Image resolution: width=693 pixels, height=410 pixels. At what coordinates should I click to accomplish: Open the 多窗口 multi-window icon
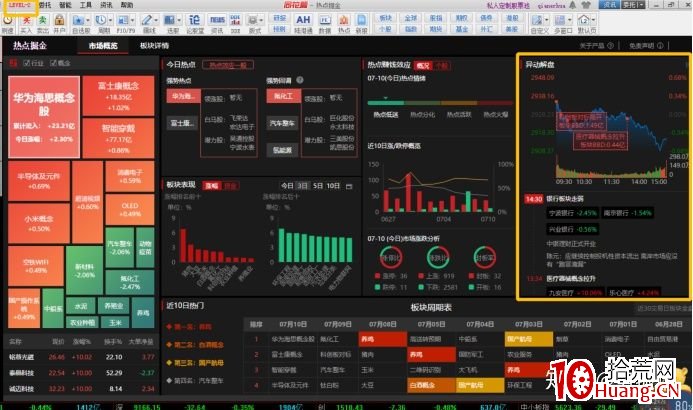(560, 20)
